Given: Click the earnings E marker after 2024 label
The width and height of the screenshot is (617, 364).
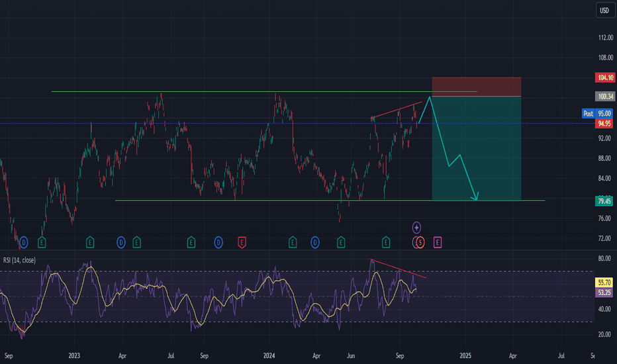Looking at the screenshot, I should 293,243.
